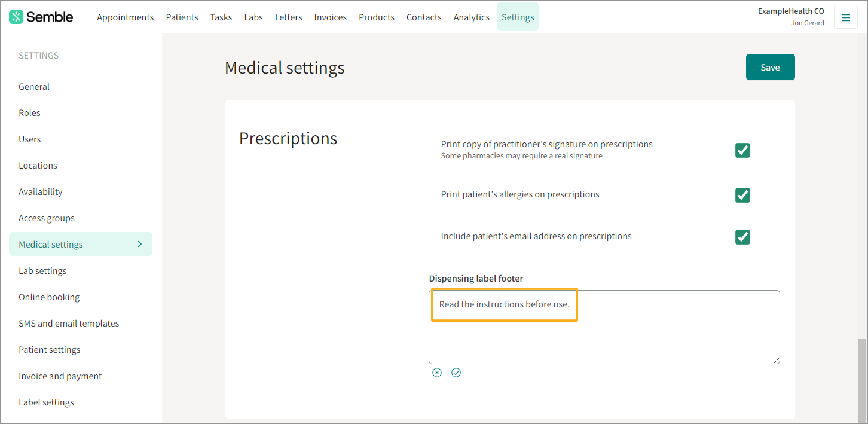Screen dimensions: 868x424
Task: Toggle the practitioner's signature on prescriptions checkbox
Action: pos(742,150)
